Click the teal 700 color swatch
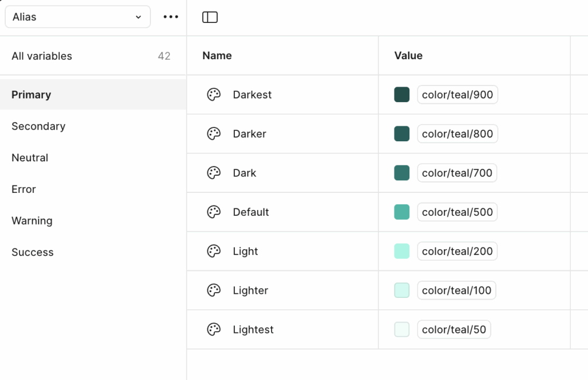This screenshot has height=380, width=588. pos(402,173)
